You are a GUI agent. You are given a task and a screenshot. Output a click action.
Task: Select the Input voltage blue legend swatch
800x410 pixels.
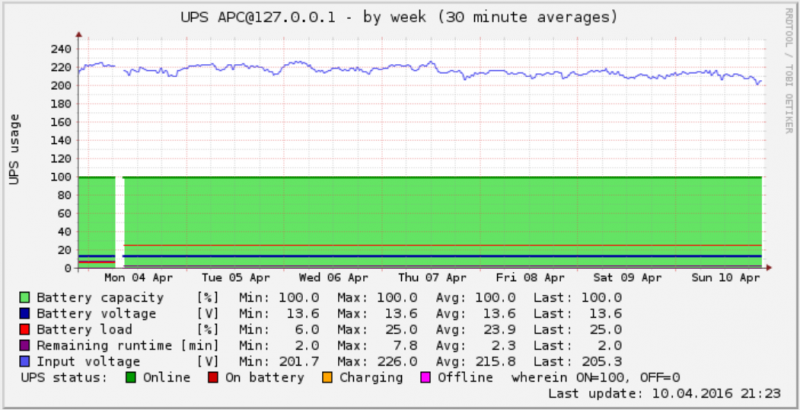(x=25, y=361)
